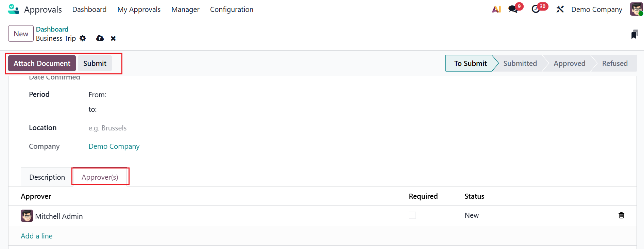This screenshot has height=249, width=644.
Task: Toggle Required checkbox for Mitchell Admin
Action: click(412, 215)
